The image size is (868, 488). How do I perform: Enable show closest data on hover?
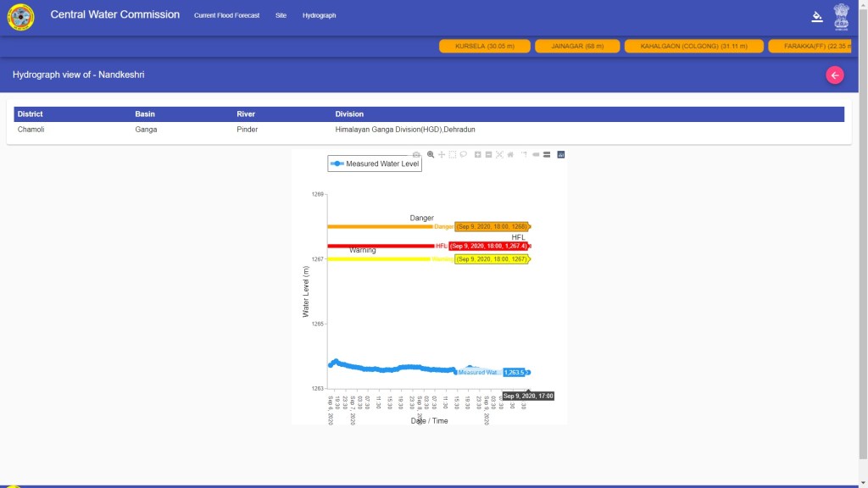point(536,154)
